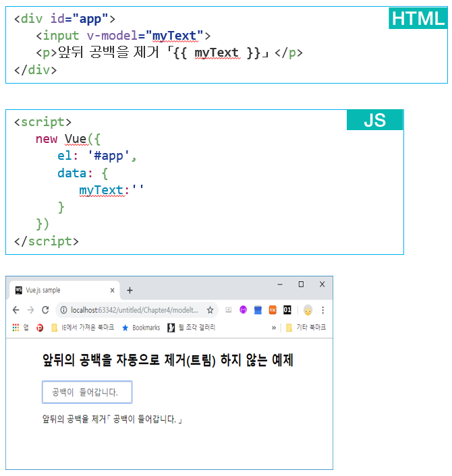Open the user profile avatar
This screenshot has height=476, width=452.
308,310
